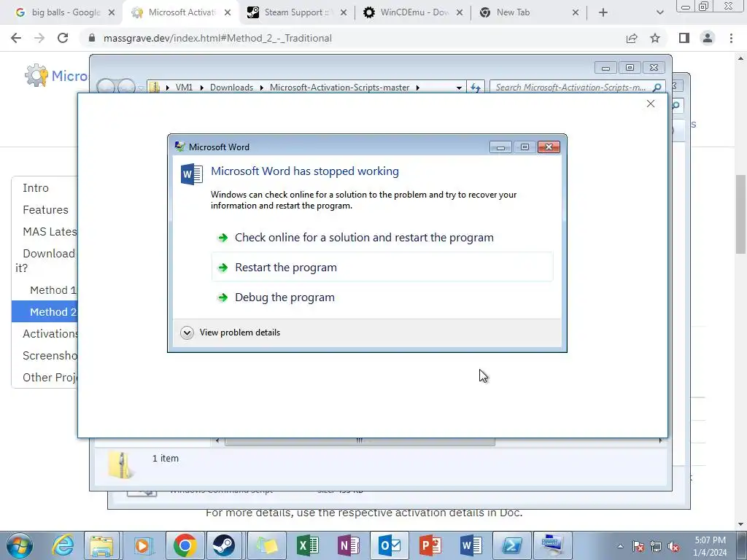
Task: Switch to Word taskbar icon
Action: tap(471, 545)
